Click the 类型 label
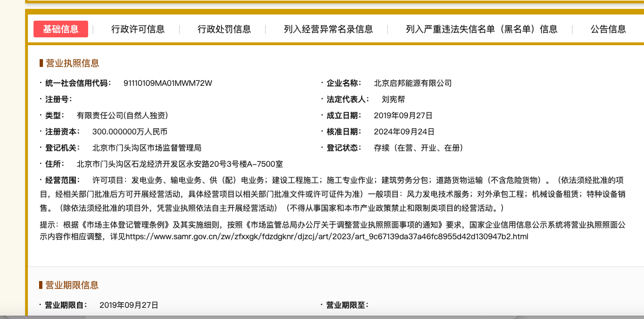This screenshot has height=319, width=644. pos(54,115)
